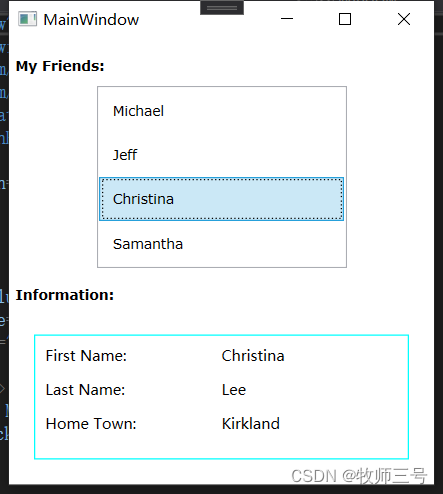This screenshot has height=494, width=443.
Task: Click the Information heading
Action: [x=65, y=295]
